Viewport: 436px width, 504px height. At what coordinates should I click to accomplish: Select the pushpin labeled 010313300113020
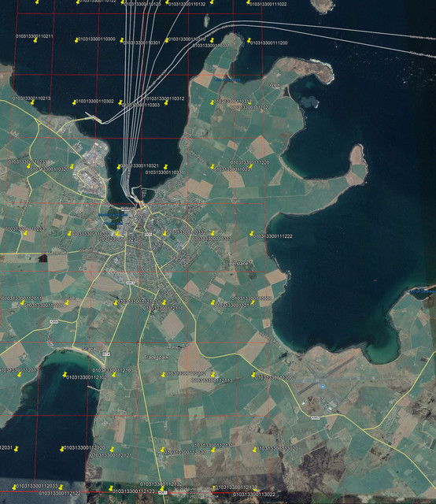[x=255, y=450]
